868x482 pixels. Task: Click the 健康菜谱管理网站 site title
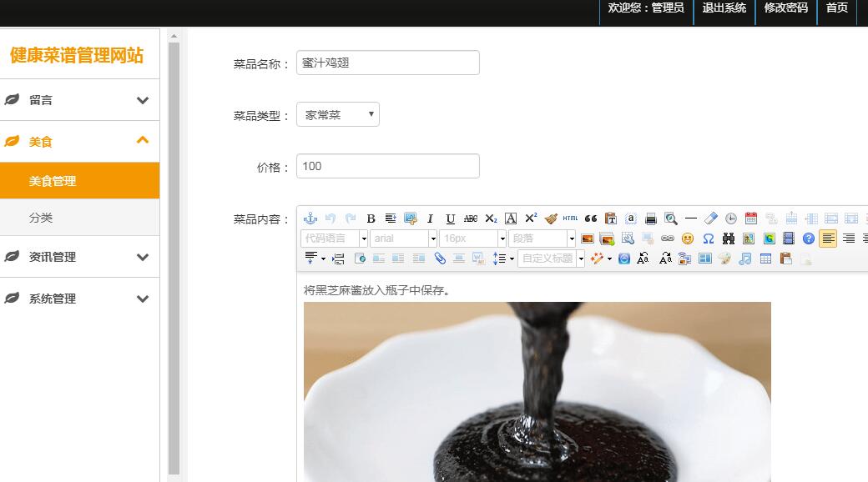pos(77,55)
